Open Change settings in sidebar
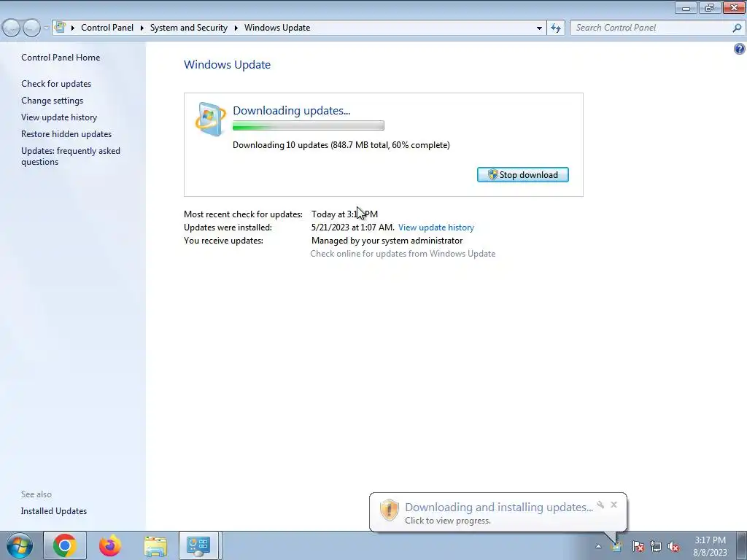The image size is (747, 560). click(x=52, y=101)
